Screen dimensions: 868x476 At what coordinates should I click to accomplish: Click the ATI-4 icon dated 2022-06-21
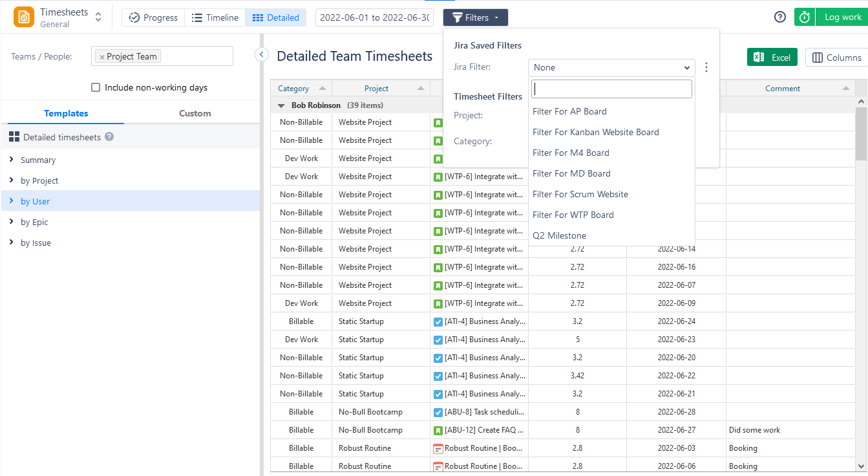pyautogui.click(x=438, y=394)
